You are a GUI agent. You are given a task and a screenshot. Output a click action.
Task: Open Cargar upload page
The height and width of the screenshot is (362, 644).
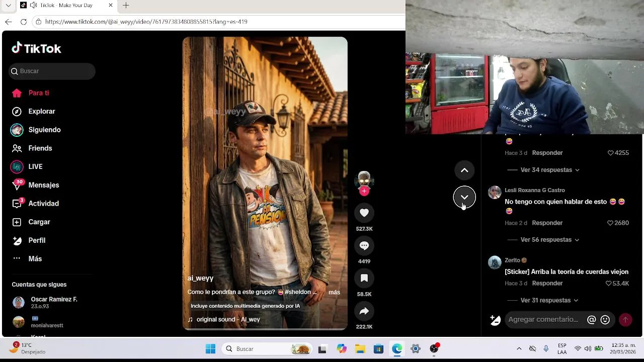point(31,222)
